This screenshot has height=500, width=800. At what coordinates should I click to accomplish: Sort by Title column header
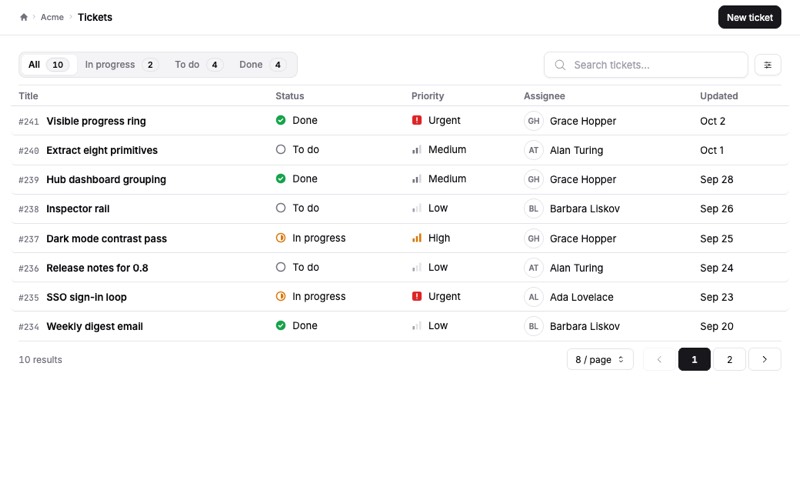(29, 96)
